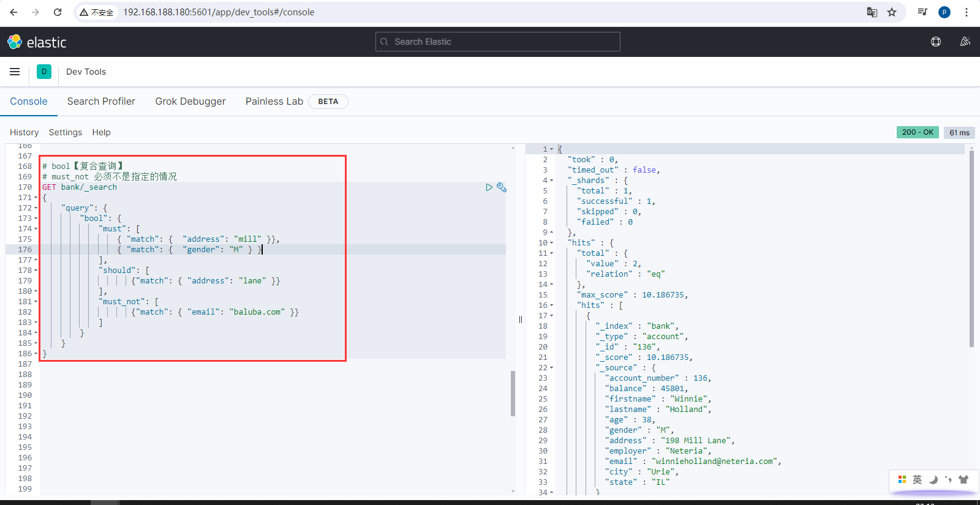This screenshot has height=505, width=980.
Task: Open the newsfeed icon in header
Action: tap(965, 42)
